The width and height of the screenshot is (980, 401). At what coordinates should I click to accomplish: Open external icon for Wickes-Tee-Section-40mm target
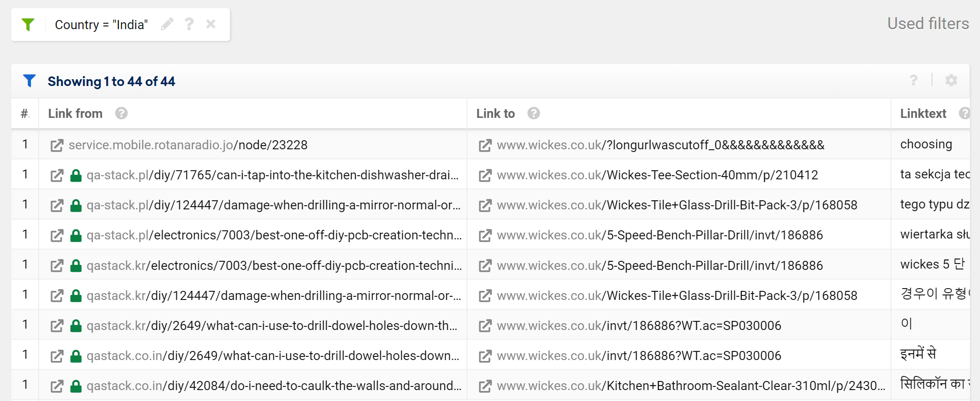coord(485,176)
